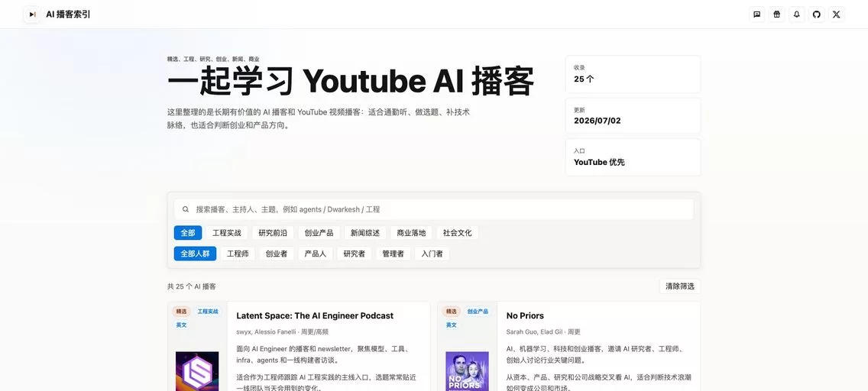Select the 全部人群 audience filter
Image resolution: width=868 pixels, height=391 pixels.
[x=195, y=254]
